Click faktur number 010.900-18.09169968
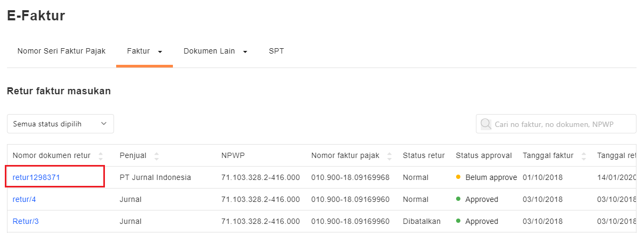 click(x=350, y=177)
